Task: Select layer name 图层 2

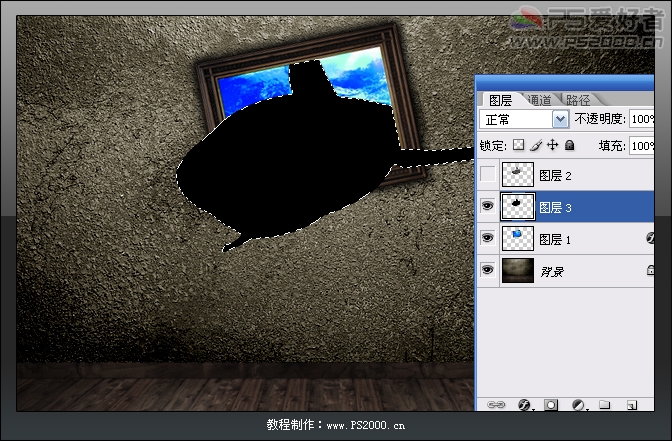Action: (x=555, y=175)
